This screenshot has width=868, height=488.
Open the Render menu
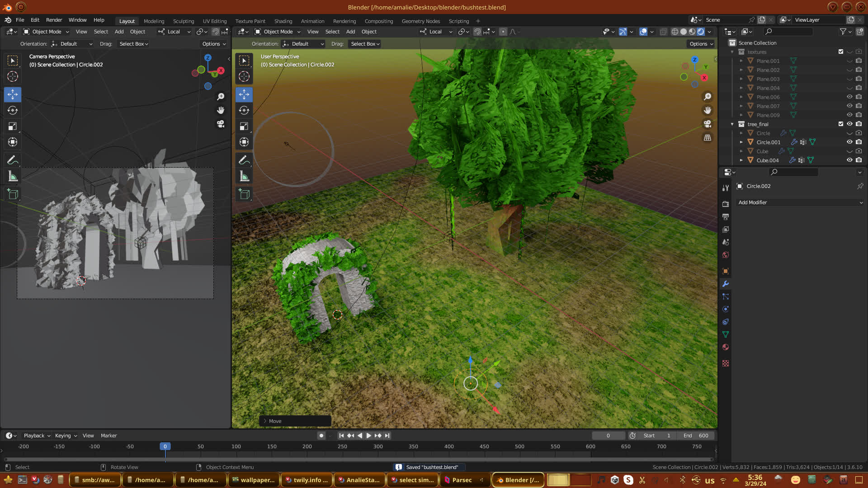click(x=54, y=20)
